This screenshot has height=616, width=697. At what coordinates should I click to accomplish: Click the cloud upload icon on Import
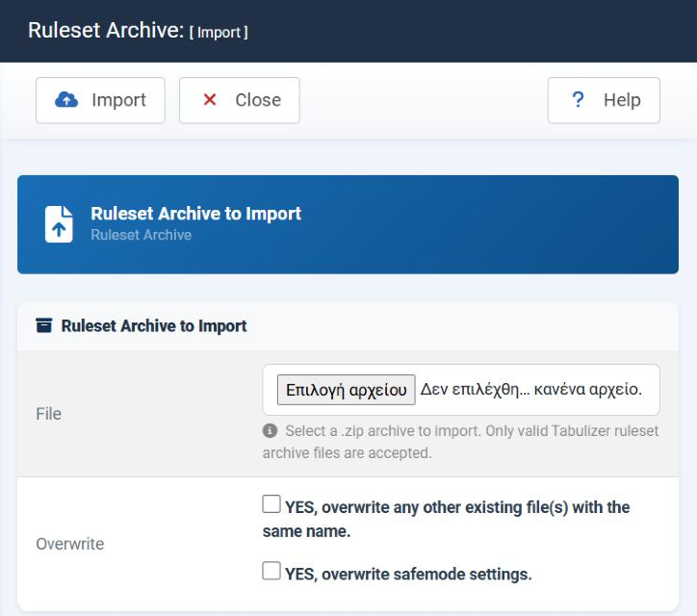66,100
